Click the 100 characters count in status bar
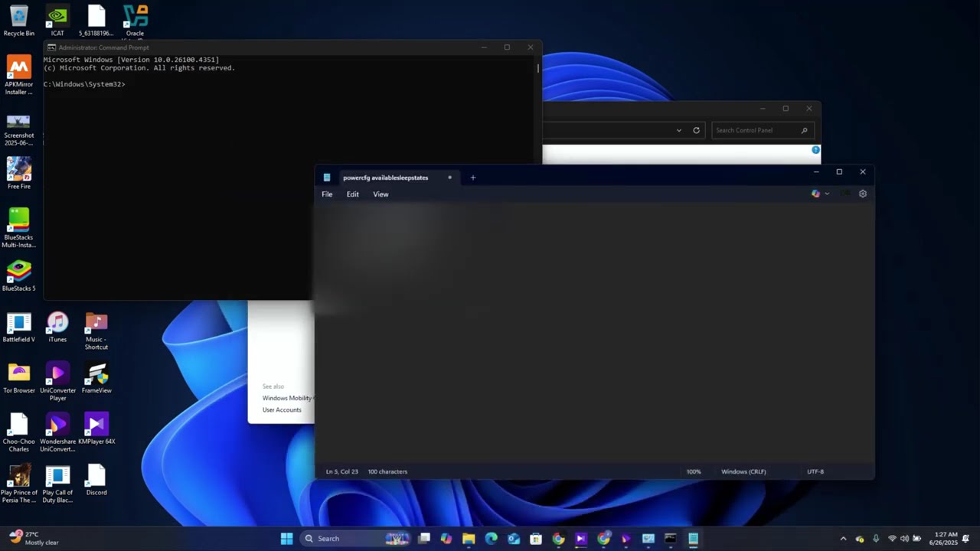980x551 pixels. pos(387,471)
